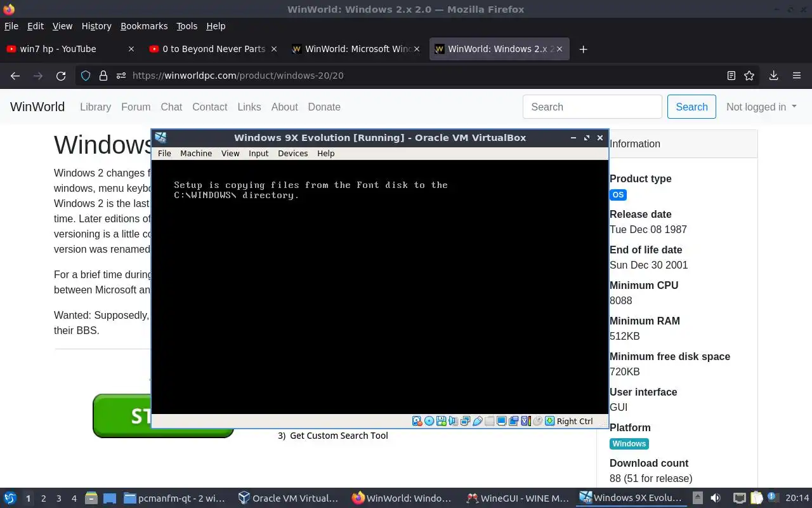Open 'pcmanfm-qt' task in taskbar
Image resolution: width=812 pixels, height=508 pixels.
(x=175, y=498)
